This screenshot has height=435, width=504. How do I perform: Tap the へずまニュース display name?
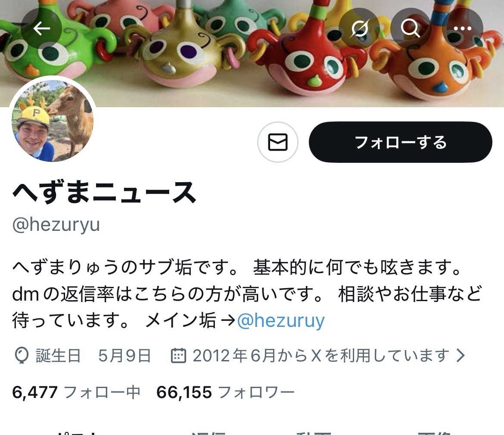[x=104, y=192]
